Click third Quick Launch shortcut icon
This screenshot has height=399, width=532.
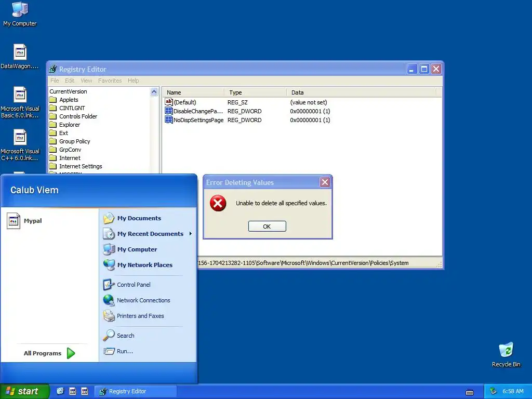coord(85,391)
